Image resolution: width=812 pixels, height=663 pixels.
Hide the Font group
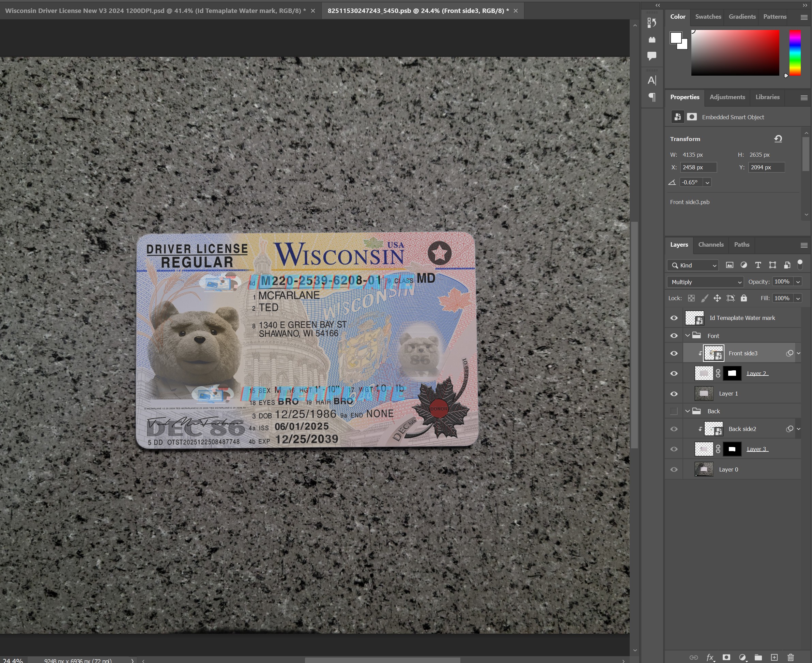[674, 336]
